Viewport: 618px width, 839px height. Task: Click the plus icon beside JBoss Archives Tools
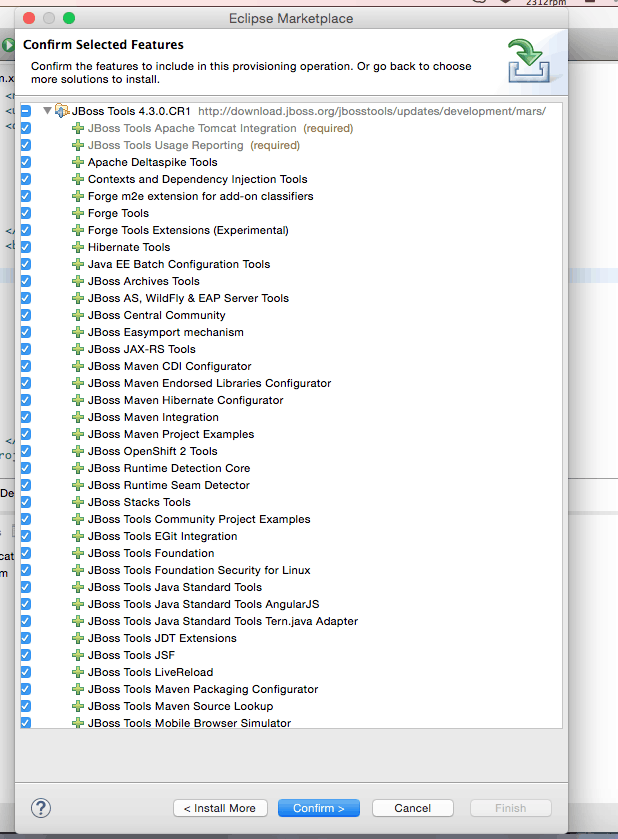click(x=78, y=281)
